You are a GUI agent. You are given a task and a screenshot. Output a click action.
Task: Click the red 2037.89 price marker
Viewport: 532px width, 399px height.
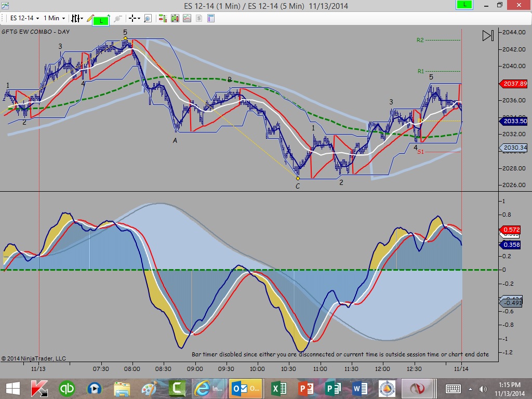tap(513, 84)
